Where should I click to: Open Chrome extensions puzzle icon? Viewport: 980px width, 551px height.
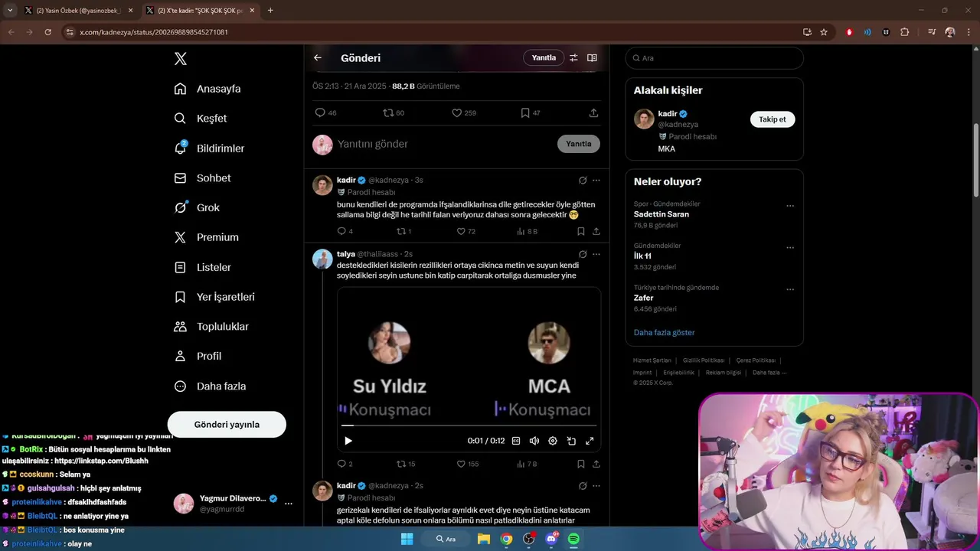click(x=905, y=32)
